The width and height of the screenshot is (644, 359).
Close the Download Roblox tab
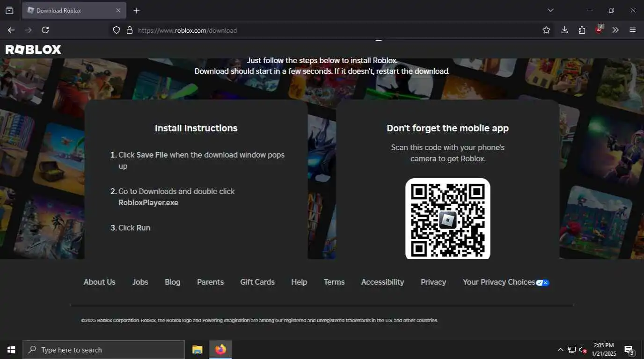(x=118, y=10)
